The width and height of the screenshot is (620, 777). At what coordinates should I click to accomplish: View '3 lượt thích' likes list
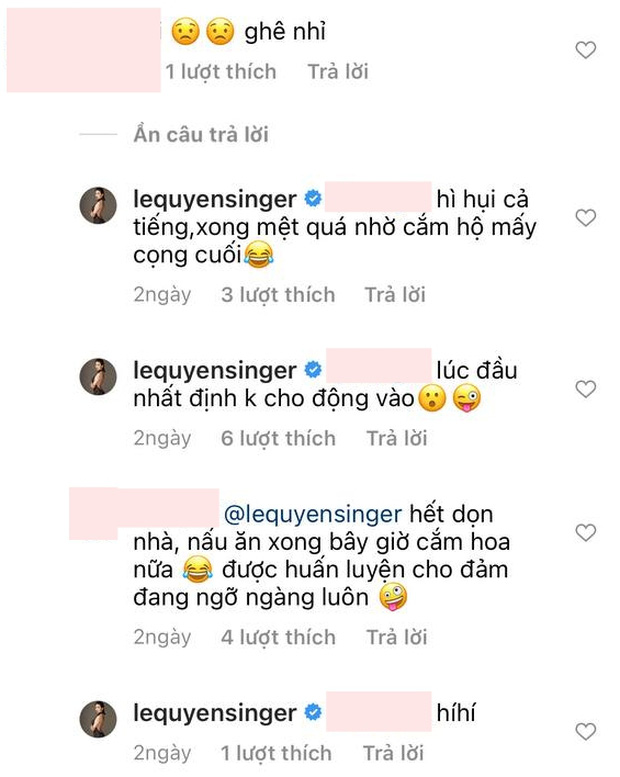click(277, 295)
